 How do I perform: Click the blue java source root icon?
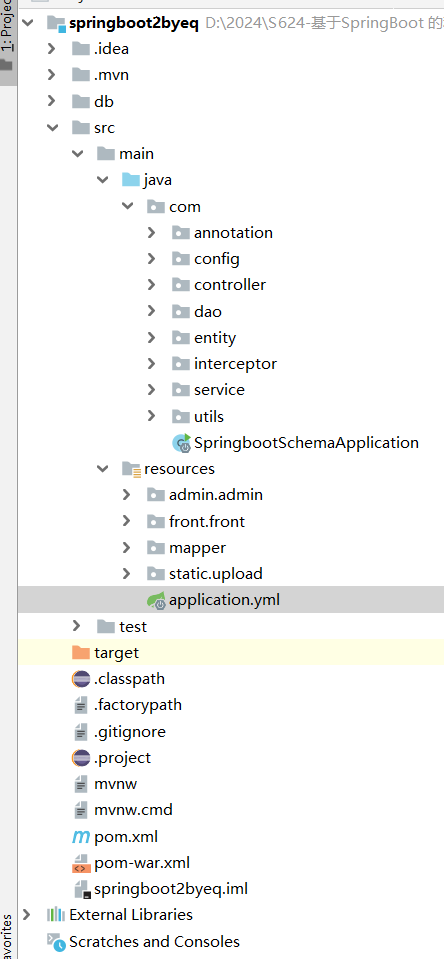(x=131, y=180)
